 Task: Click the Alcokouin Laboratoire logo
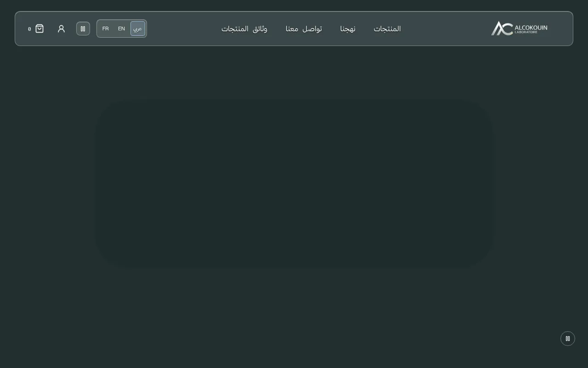[519, 29]
